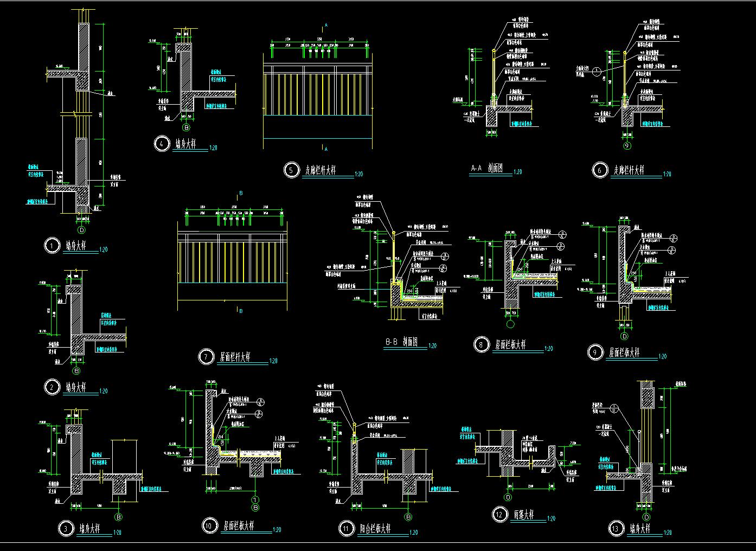Select the axis bubble D under 雨篷大样 detail

pyautogui.click(x=508, y=497)
